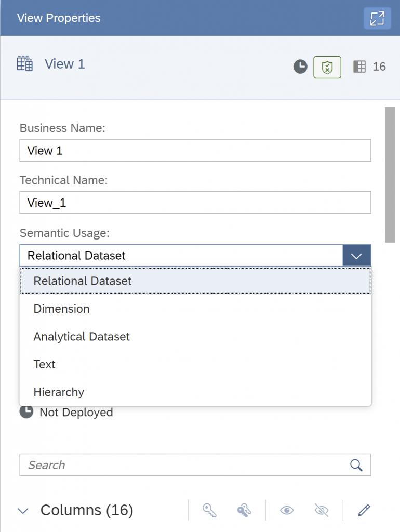Open the data access control shield icon
The width and height of the screenshot is (400, 532).
point(327,67)
